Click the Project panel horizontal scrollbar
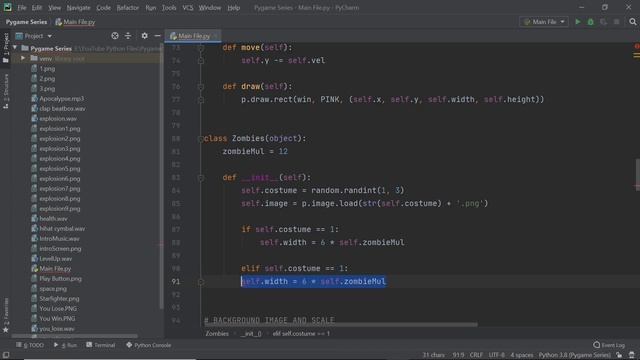Viewport: 640px width, 360px height. pos(75,336)
